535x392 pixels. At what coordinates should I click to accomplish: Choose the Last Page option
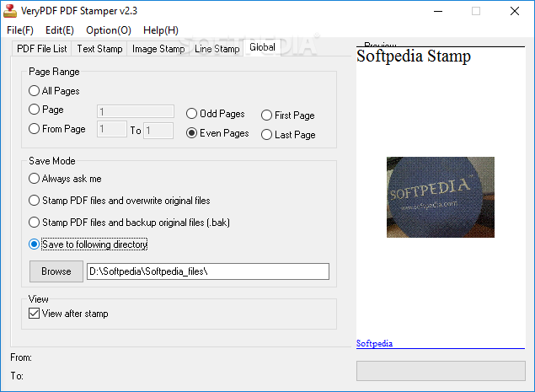(288, 135)
